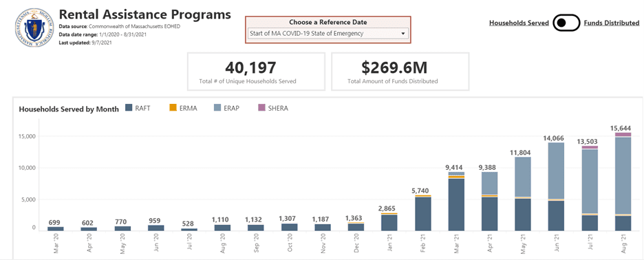Click the Jul '20 bar in chart
Viewport: 644px width, 260px height.
coord(189,229)
